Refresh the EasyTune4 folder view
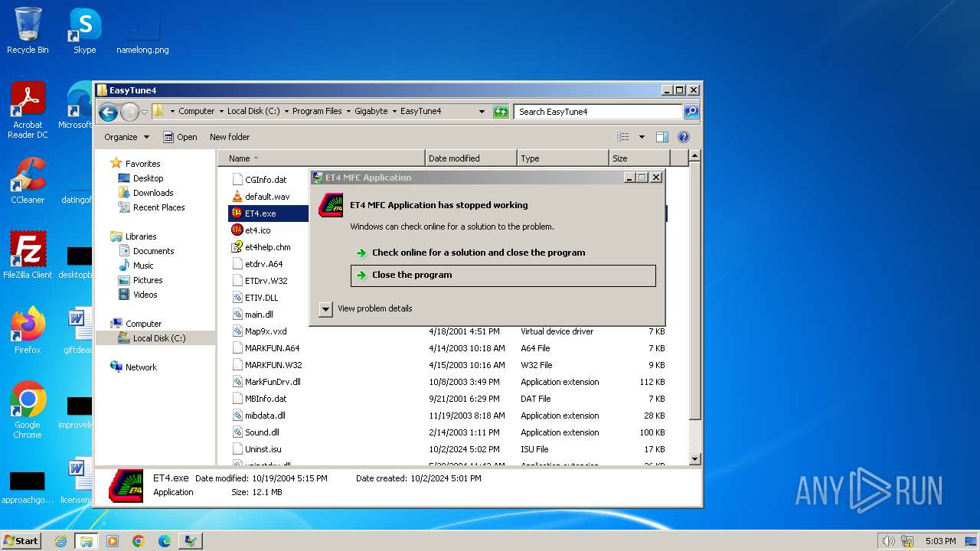The image size is (980, 551). coord(501,112)
